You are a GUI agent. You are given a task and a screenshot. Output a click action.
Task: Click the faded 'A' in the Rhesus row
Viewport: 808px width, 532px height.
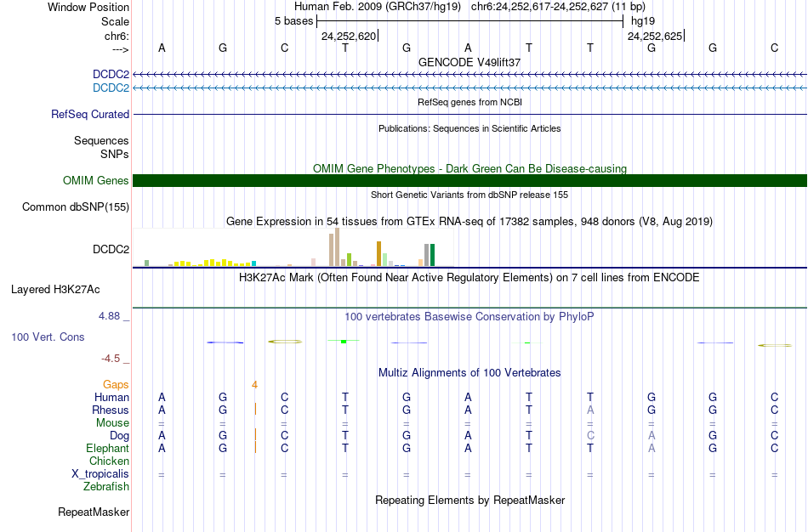click(x=590, y=410)
